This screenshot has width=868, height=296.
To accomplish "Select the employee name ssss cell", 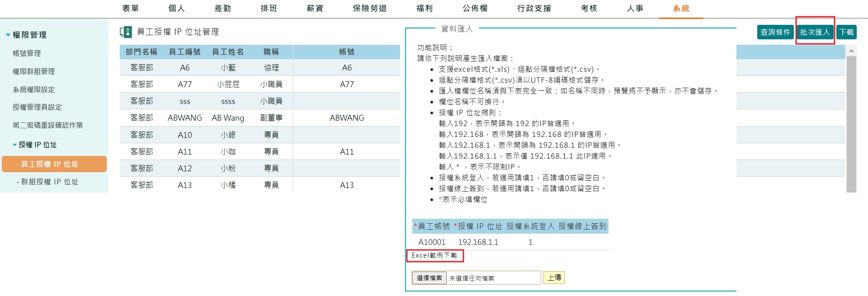I will 228,101.
